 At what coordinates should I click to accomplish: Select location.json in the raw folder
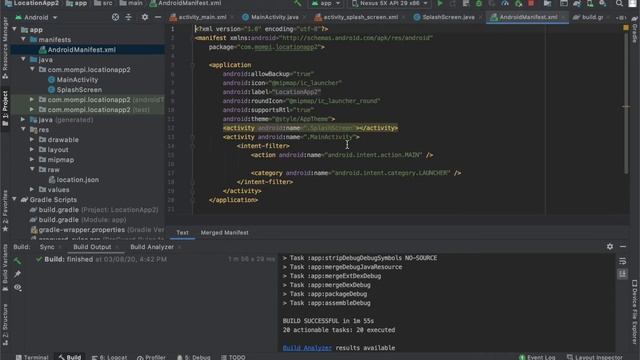(78, 180)
